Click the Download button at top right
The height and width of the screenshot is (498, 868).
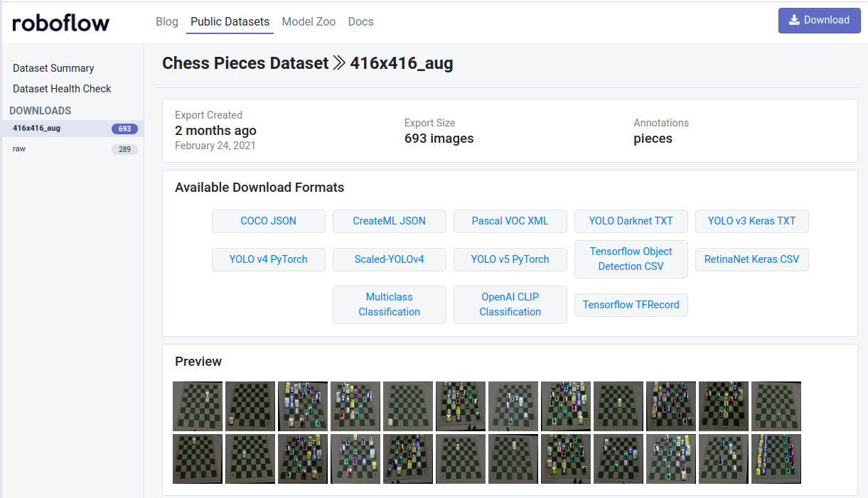(x=819, y=21)
